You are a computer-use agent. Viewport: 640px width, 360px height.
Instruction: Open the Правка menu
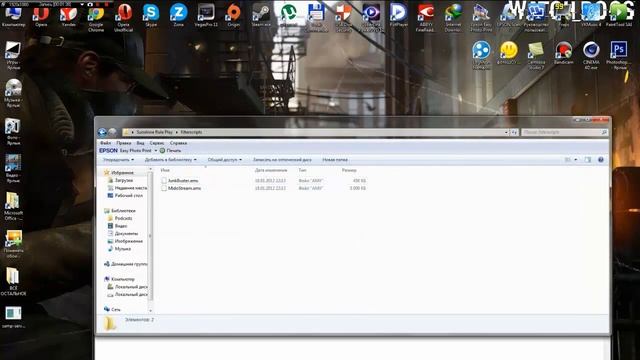click(x=124, y=143)
